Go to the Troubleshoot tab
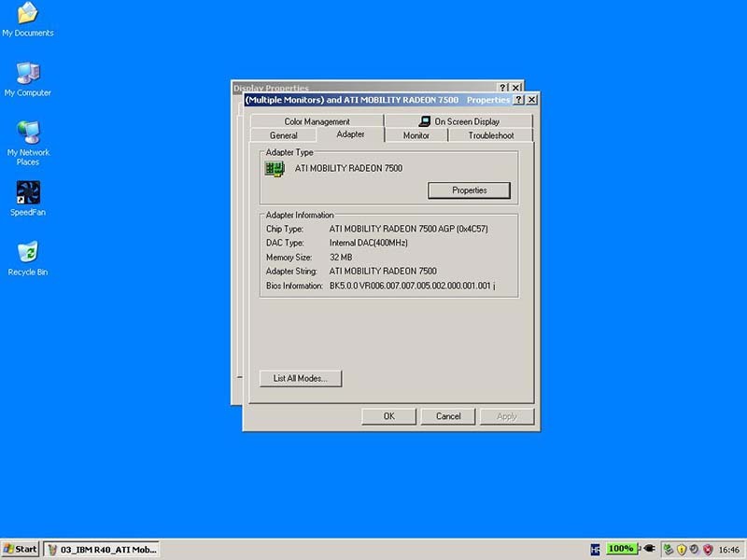 [x=490, y=135]
